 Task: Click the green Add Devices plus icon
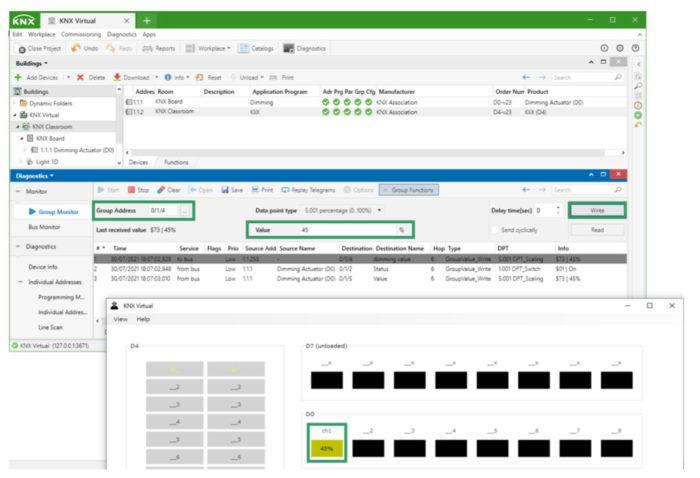(18, 77)
